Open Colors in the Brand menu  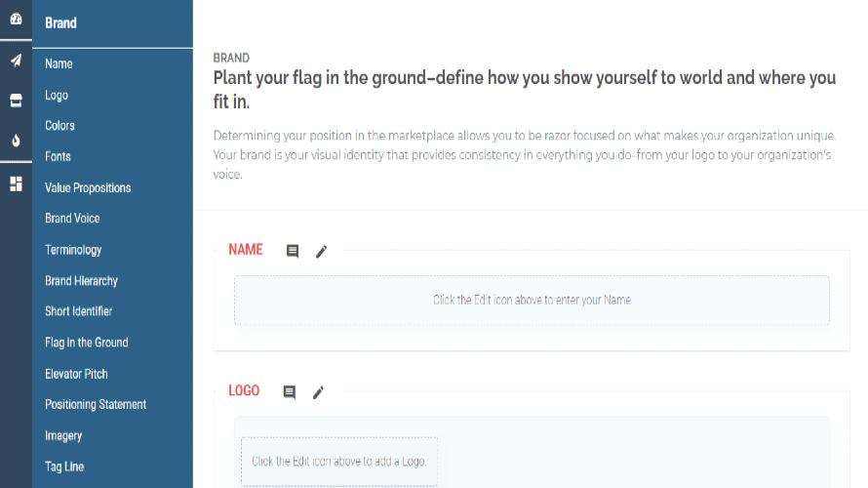click(x=59, y=126)
